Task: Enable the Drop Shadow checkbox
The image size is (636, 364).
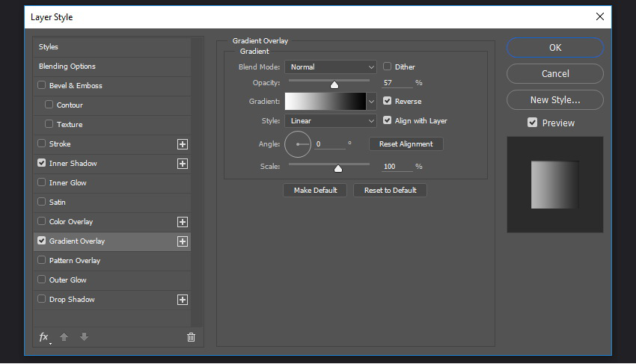Action: point(41,299)
